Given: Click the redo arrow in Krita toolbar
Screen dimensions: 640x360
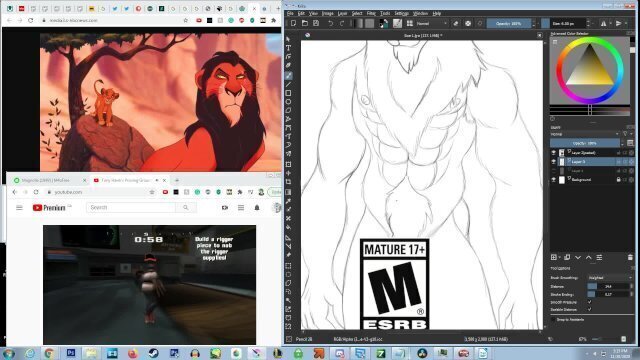Looking at the screenshot, I should tap(342, 24).
